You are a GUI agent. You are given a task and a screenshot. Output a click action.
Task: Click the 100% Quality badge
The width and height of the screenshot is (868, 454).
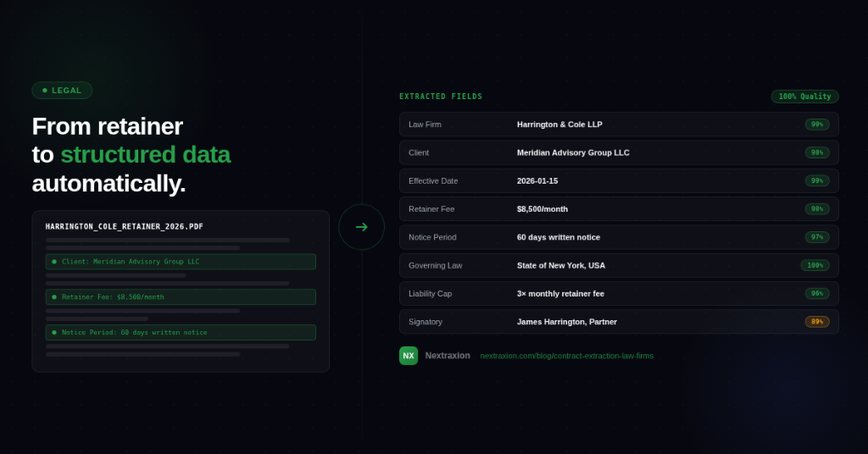pyautogui.click(x=804, y=97)
